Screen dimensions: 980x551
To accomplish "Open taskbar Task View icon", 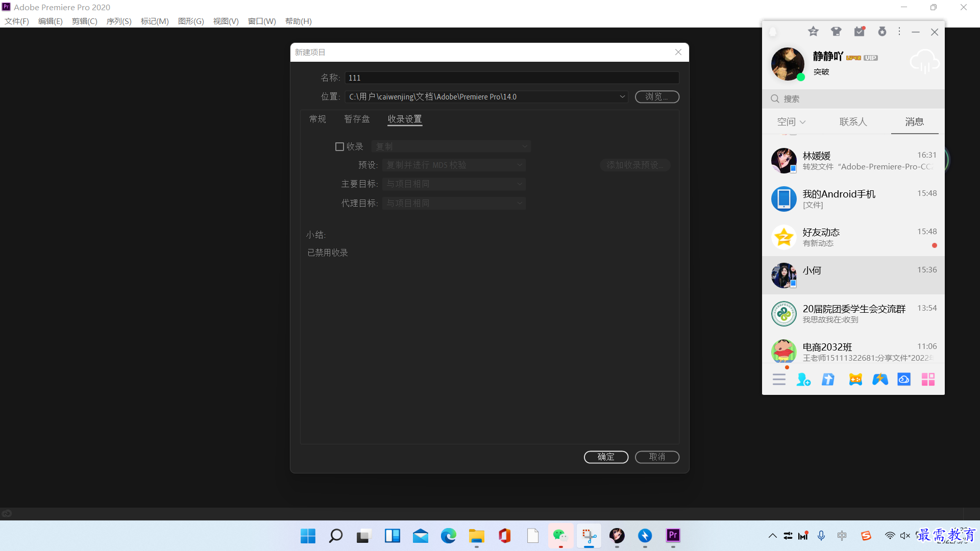I will point(363,536).
